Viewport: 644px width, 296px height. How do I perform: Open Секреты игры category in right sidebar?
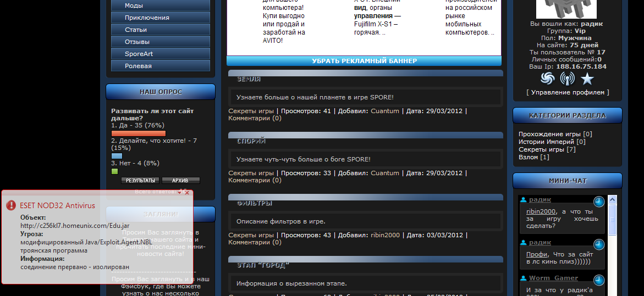(541, 149)
